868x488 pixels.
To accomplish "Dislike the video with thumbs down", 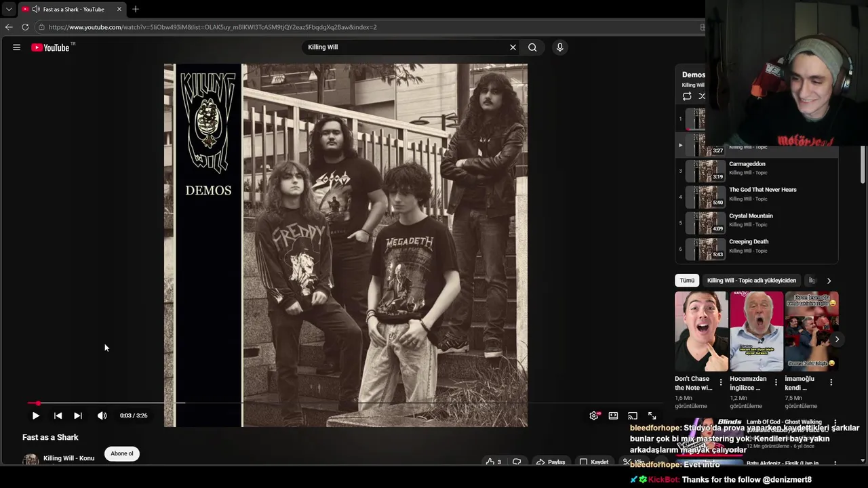I will click(x=517, y=462).
